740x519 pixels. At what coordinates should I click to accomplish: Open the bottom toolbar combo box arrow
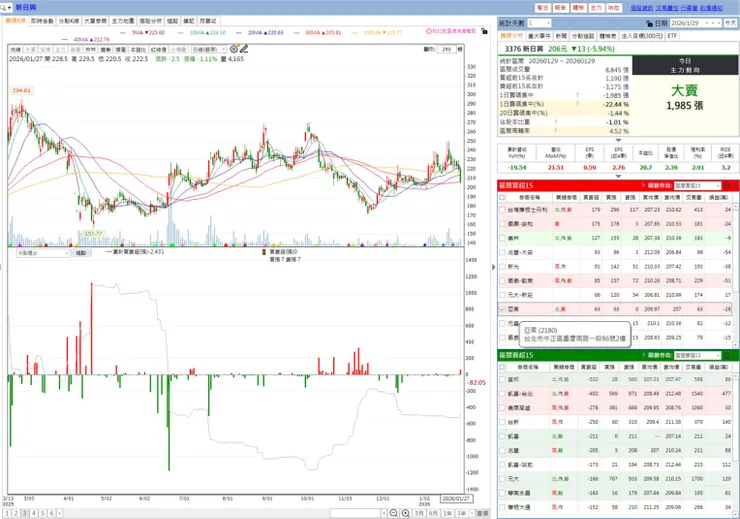point(384,513)
